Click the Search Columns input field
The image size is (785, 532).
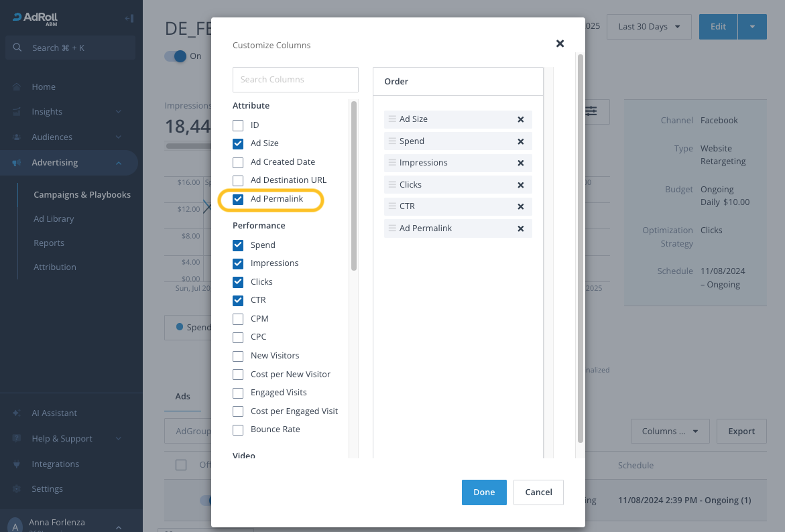tap(295, 80)
